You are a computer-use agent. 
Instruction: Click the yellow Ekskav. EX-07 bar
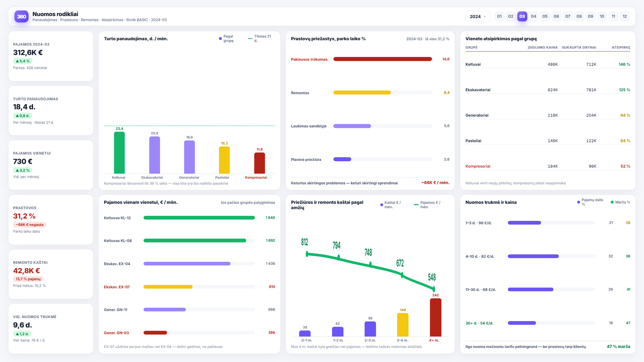[x=168, y=287]
